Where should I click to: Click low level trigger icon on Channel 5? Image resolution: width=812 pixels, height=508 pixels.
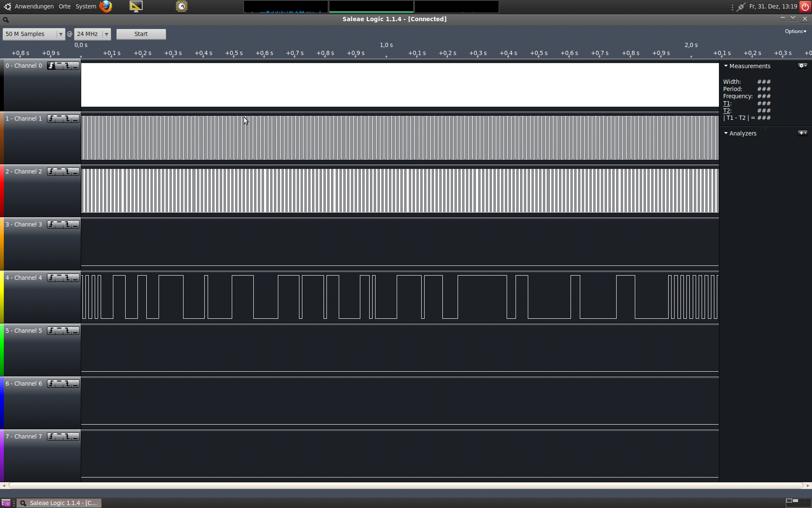pos(75,331)
